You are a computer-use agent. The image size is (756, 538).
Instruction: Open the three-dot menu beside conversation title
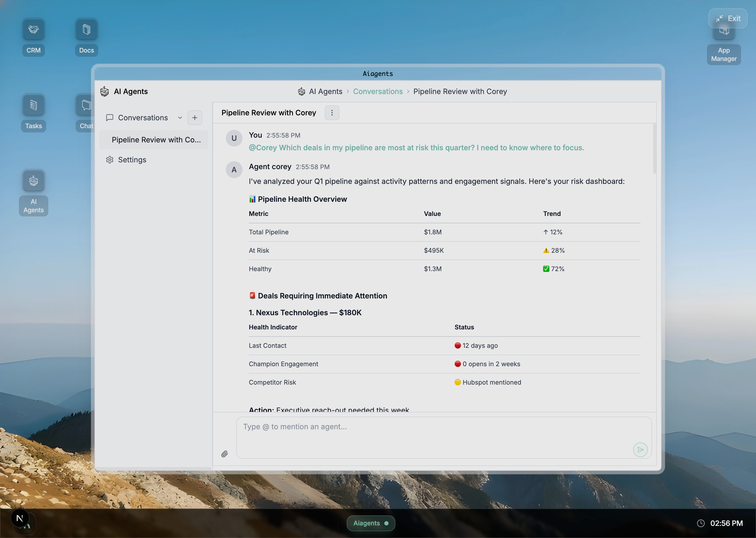coord(332,113)
